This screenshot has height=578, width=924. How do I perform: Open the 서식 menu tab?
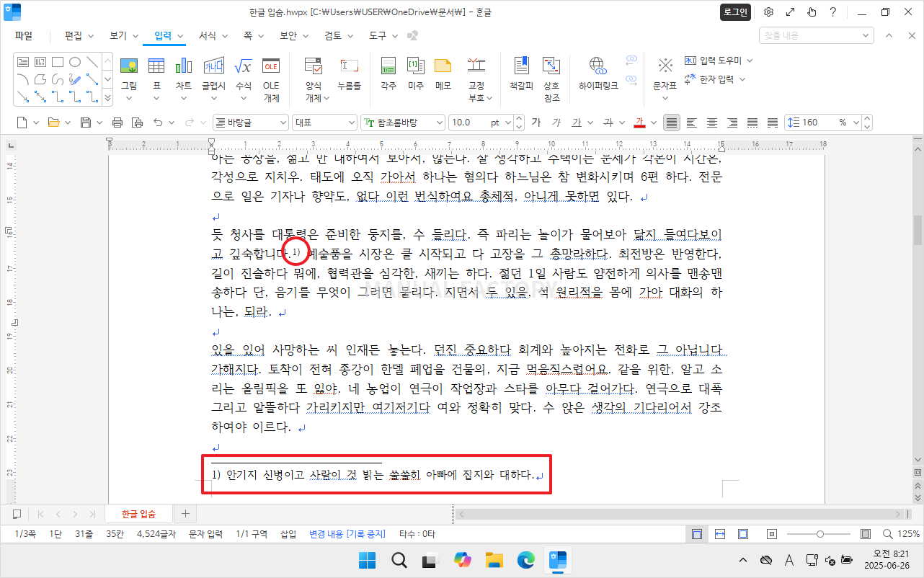[208, 35]
